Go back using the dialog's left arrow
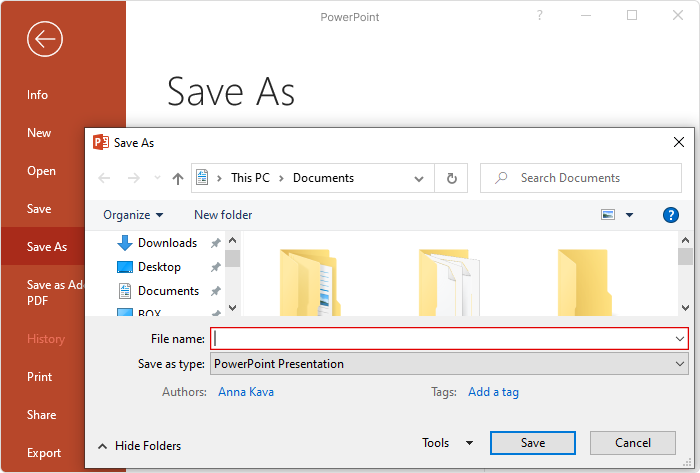Viewport: 700px width, 473px height. point(104,178)
